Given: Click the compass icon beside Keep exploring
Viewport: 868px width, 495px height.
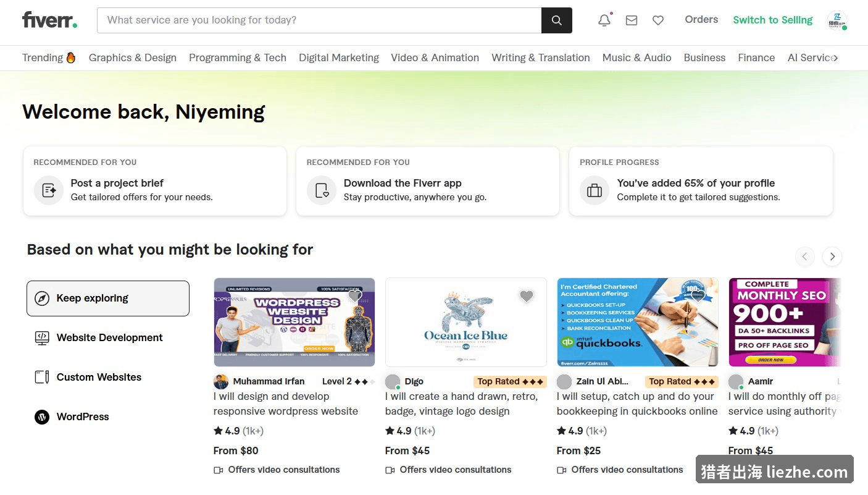Looking at the screenshot, I should pos(42,298).
